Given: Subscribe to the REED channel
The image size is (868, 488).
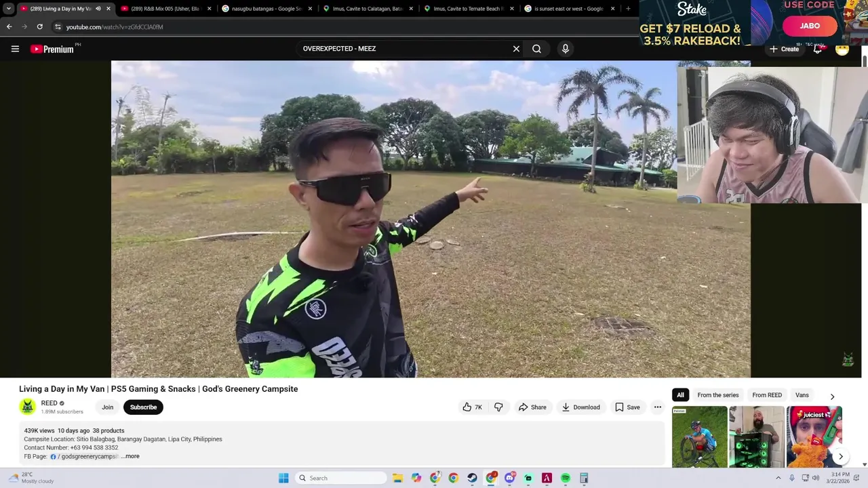Looking at the screenshot, I should pyautogui.click(x=143, y=407).
